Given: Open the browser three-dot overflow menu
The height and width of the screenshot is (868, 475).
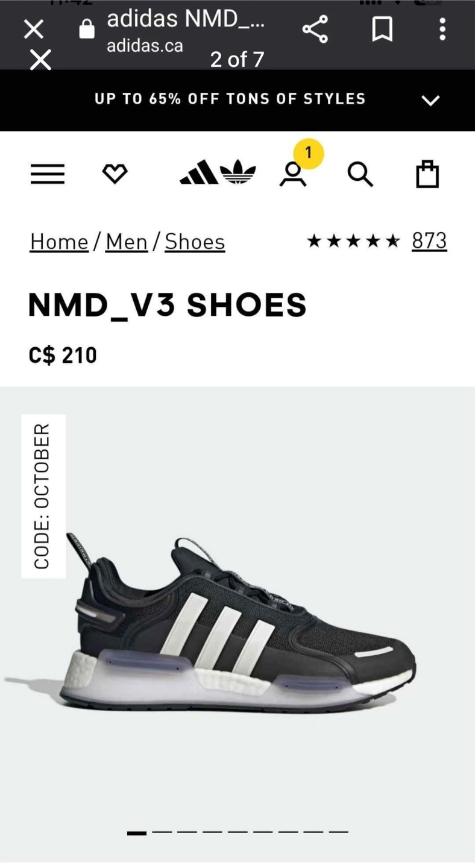Looking at the screenshot, I should pyautogui.click(x=442, y=29).
